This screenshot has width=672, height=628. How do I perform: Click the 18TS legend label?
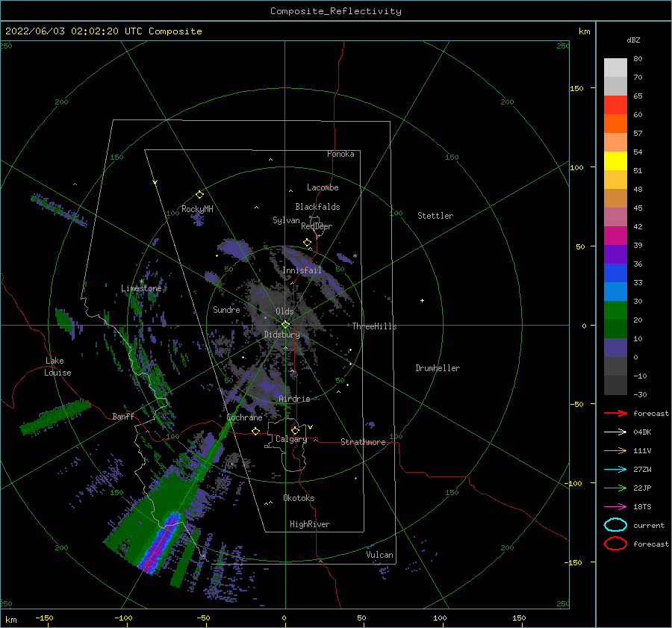642,507
